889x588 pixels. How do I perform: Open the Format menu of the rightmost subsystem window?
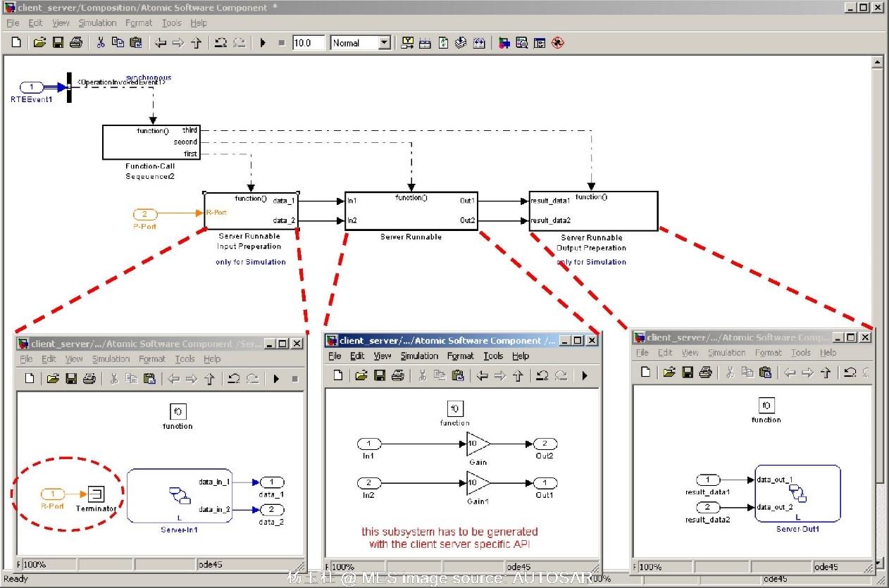pos(769,352)
